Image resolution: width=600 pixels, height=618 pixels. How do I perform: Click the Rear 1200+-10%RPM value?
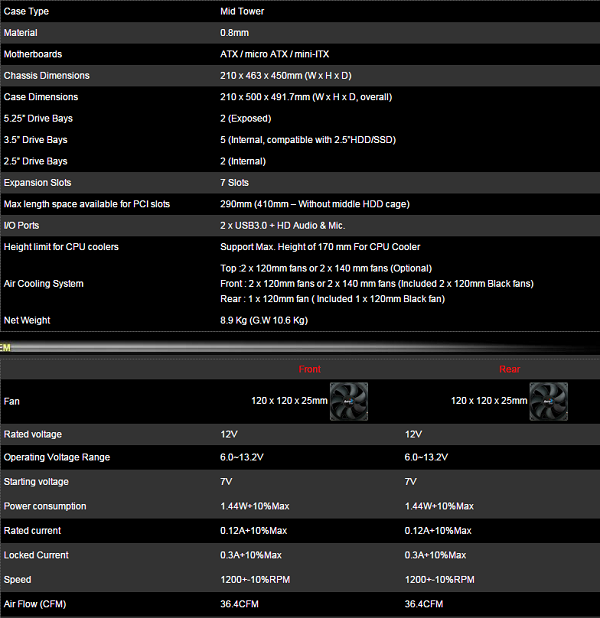coord(440,579)
